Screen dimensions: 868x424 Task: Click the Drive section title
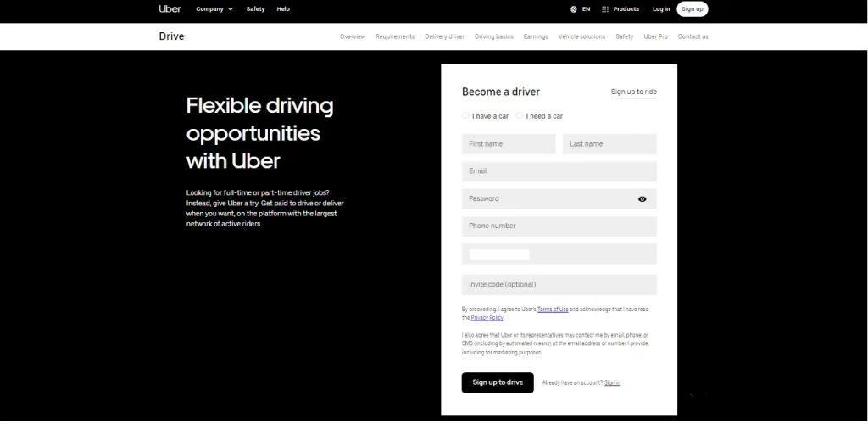click(171, 36)
